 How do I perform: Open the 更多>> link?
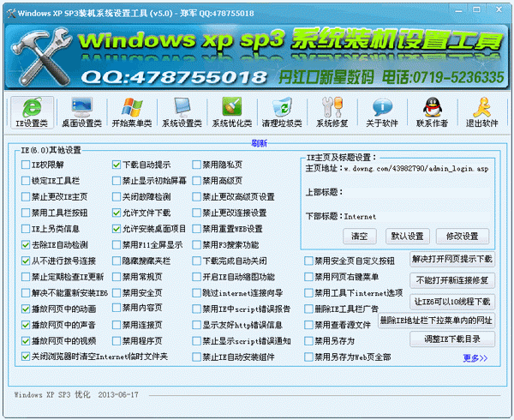tap(475, 358)
